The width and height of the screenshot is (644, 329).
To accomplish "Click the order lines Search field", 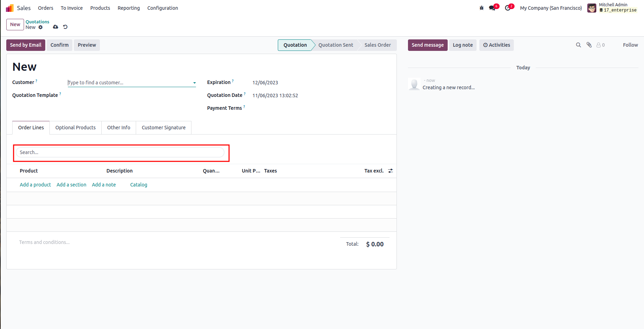I will [120, 152].
